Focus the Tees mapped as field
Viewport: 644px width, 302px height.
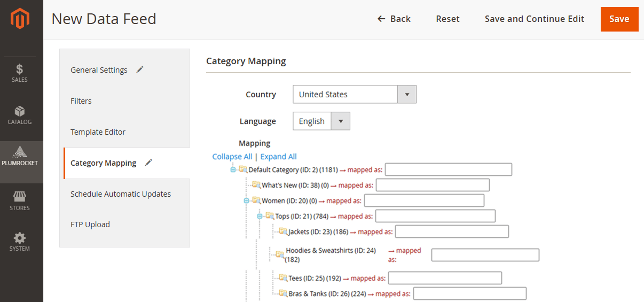pyautogui.click(x=445, y=278)
